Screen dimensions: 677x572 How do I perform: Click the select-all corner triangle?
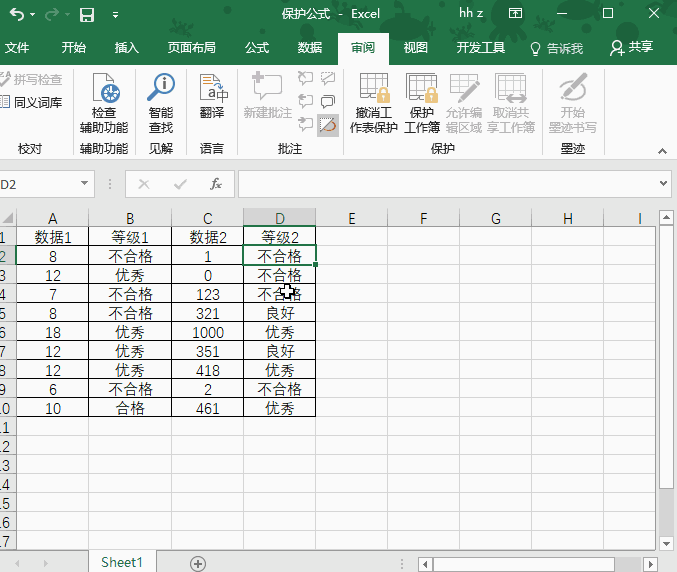pos(8,218)
